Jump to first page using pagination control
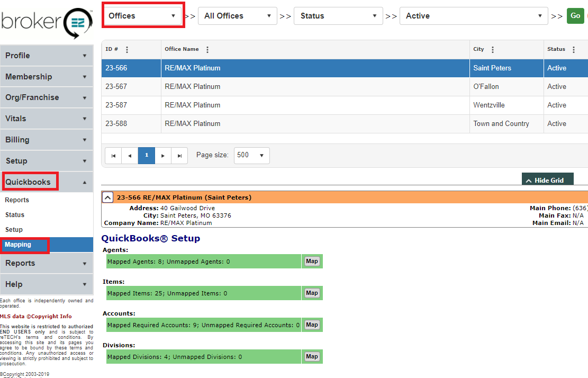 113,155
